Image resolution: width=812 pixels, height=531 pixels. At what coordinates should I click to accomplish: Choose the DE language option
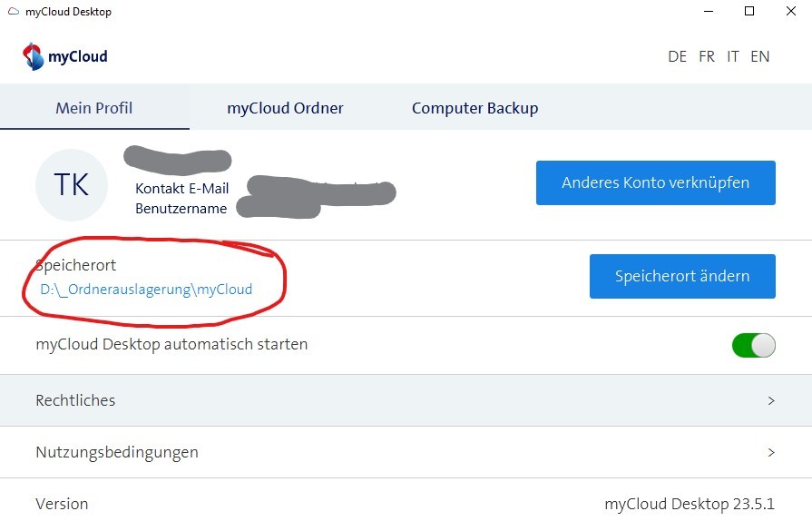(x=677, y=56)
